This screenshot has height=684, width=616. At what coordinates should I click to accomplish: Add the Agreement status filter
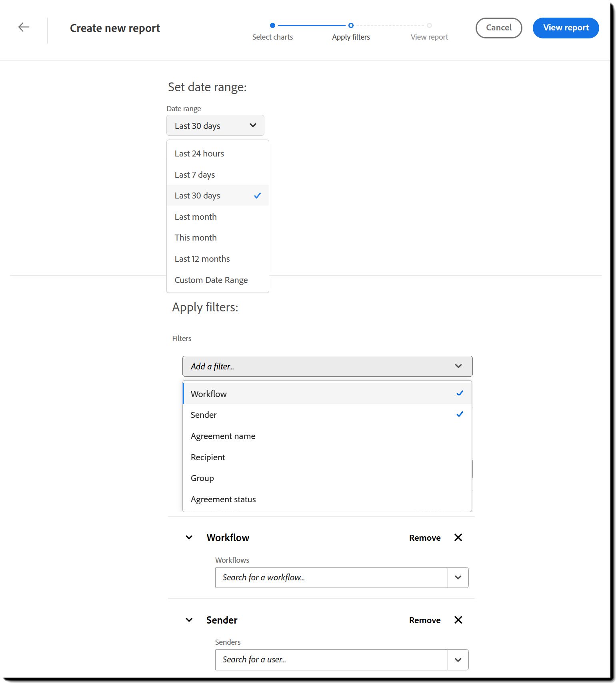tap(327, 499)
